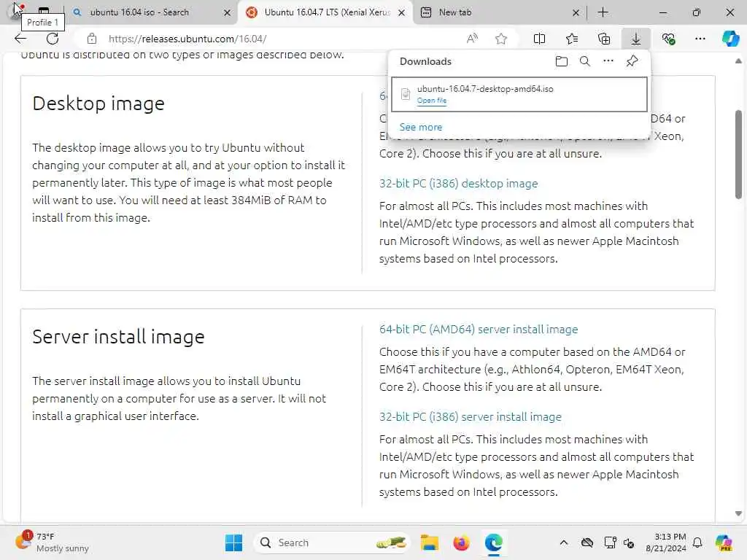Click the page vertical scrollbar thumb

(x=738, y=154)
